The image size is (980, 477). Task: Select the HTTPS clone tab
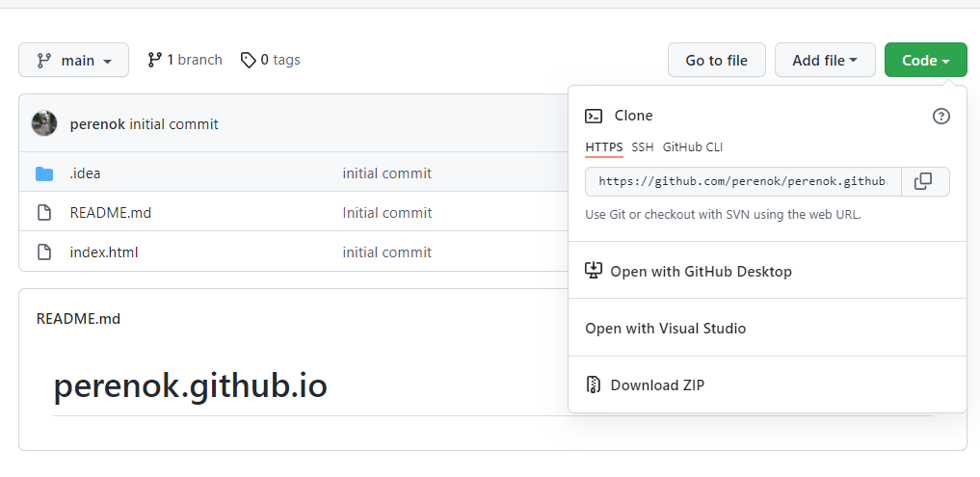(x=604, y=147)
